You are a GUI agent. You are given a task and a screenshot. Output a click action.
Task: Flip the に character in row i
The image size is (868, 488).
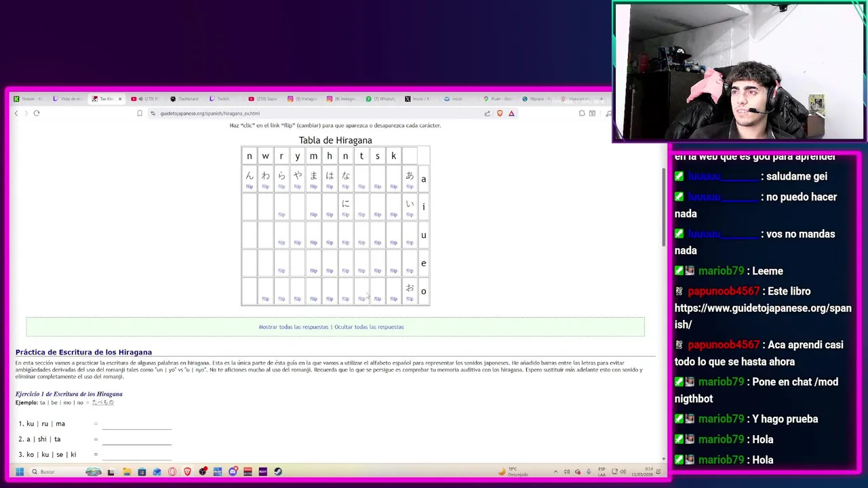pyautogui.click(x=345, y=215)
